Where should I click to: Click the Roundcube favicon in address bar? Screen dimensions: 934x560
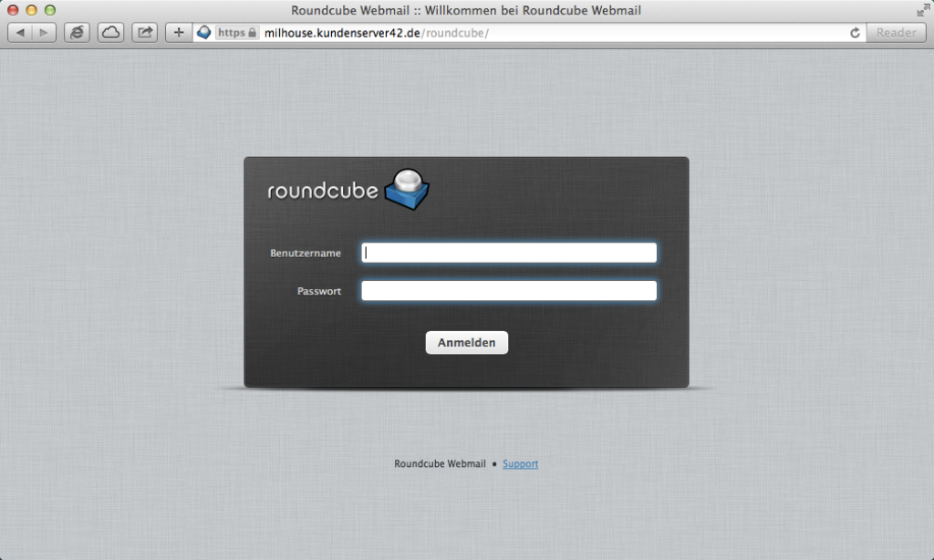(x=203, y=33)
